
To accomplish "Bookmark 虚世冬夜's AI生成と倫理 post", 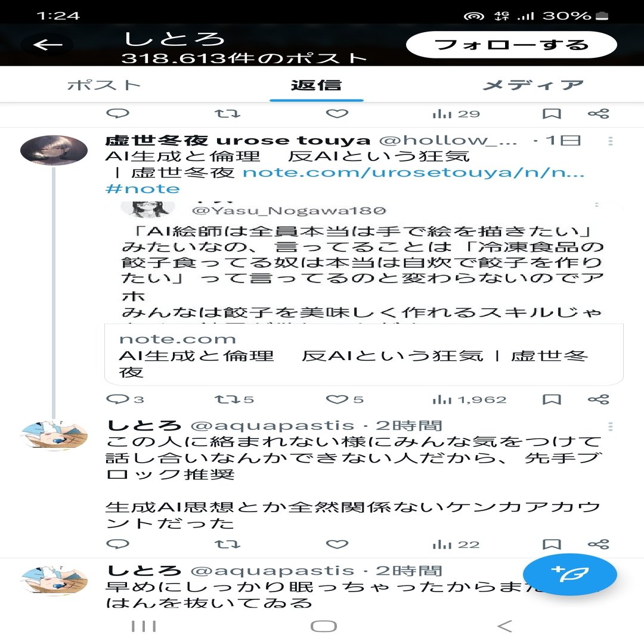I will [x=552, y=399].
